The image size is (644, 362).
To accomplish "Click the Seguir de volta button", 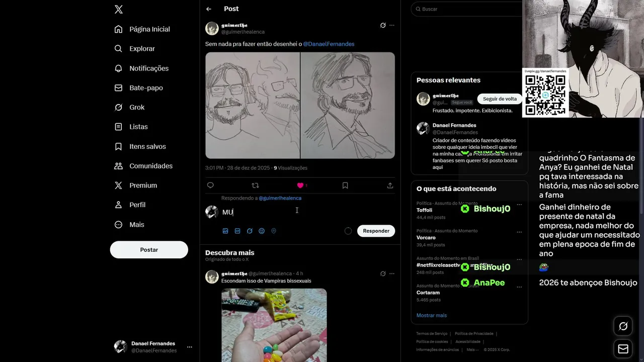I will tap(500, 99).
